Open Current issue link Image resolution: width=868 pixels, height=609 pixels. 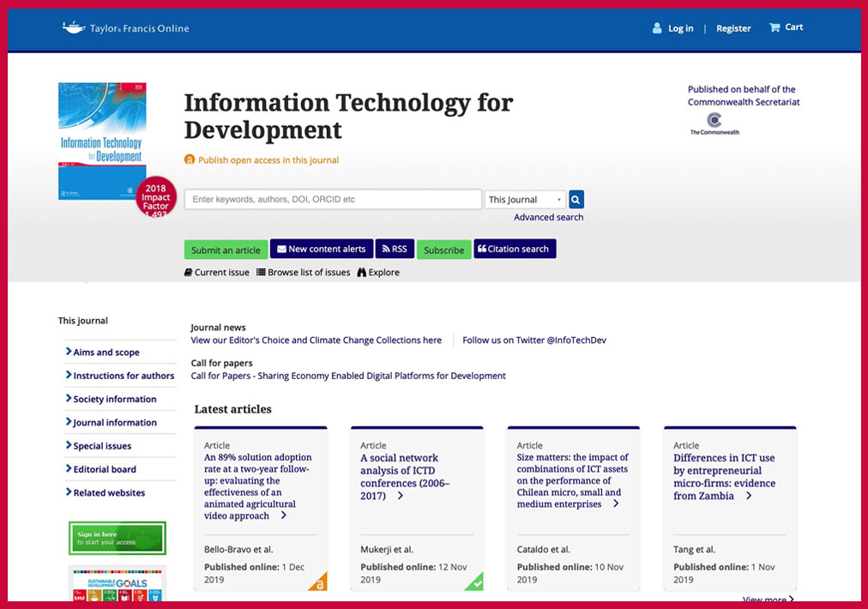click(221, 273)
